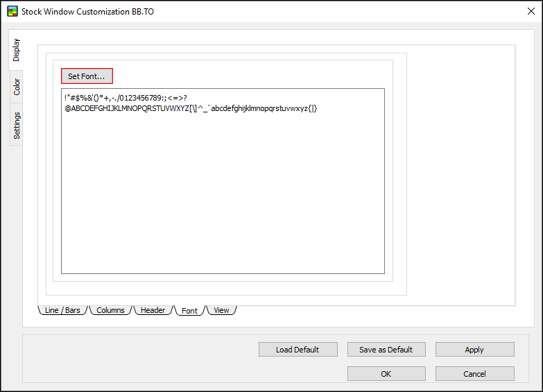Click the Load Default button
The width and height of the screenshot is (543, 392).
point(298,350)
